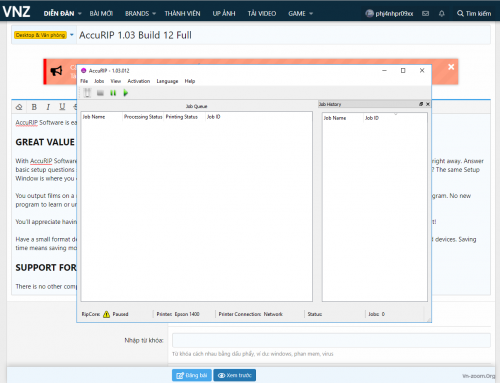Undock the Job History panel
This screenshot has height=383, width=500.
click(x=421, y=104)
